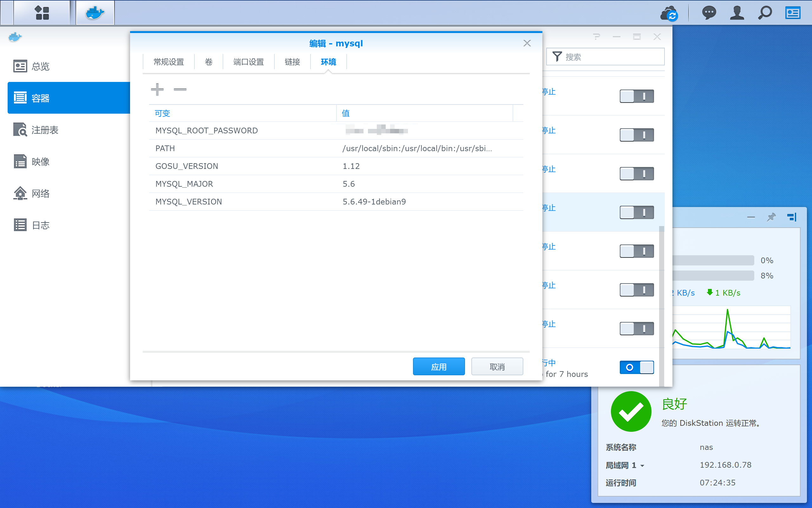Screen dimensions: 812x508
Task: Select the PATH variable row
Action: [336, 149]
